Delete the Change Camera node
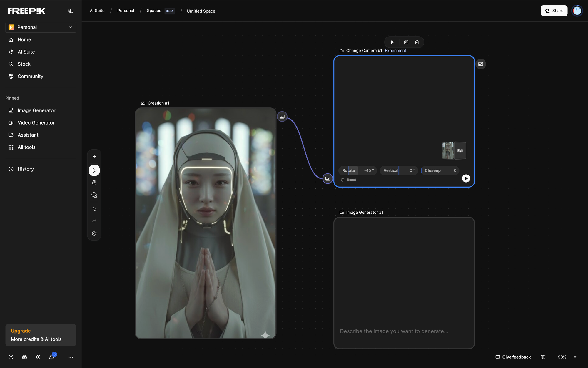 (417, 42)
